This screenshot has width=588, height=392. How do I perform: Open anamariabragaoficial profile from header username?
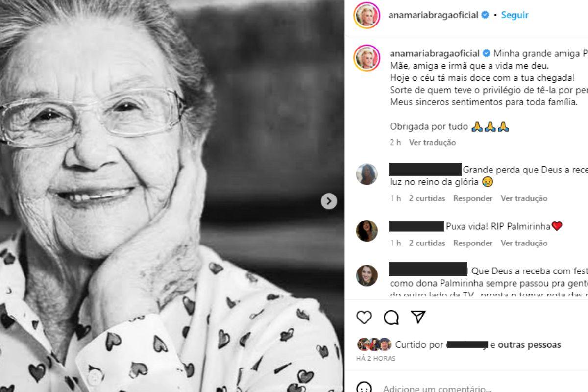point(433,15)
